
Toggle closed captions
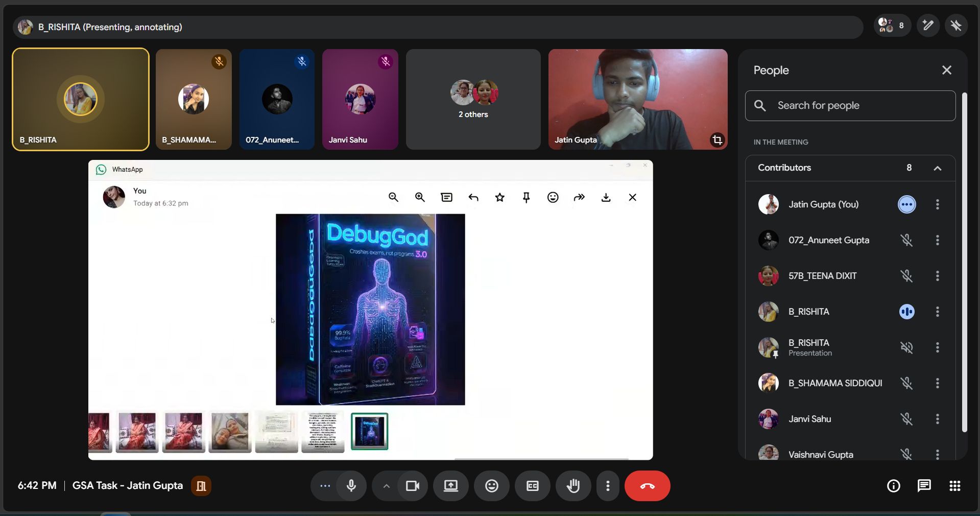pos(533,486)
